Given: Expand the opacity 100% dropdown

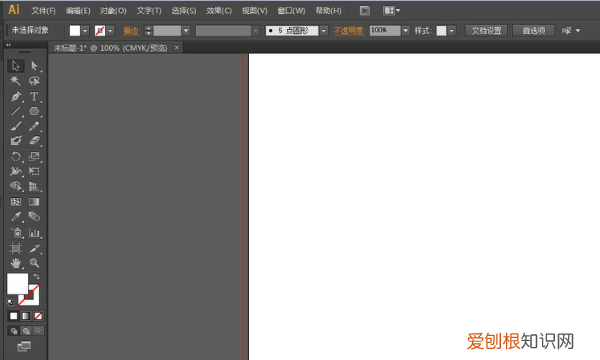Looking at the screenshot, I should point(406,31).
